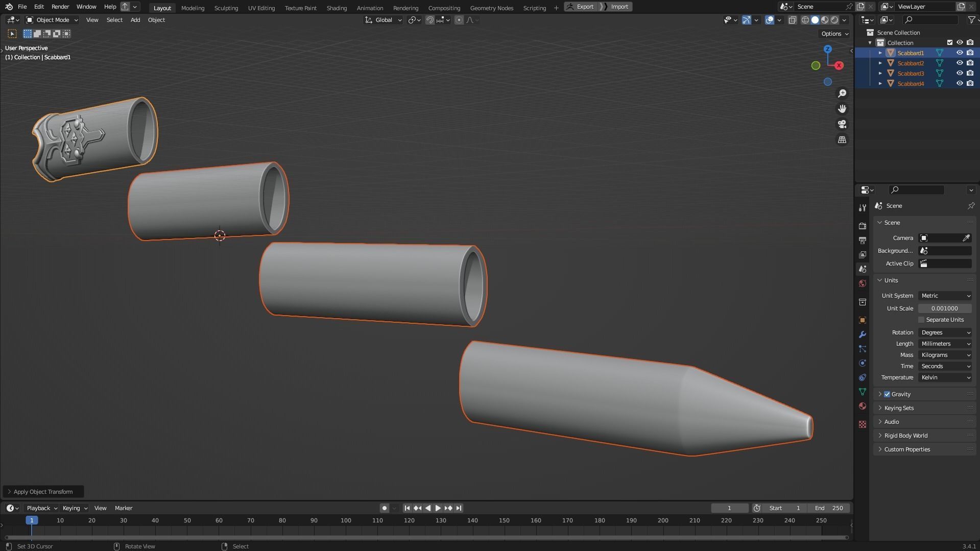Click the zoom view magnifier gizmo
Viewport: 980px width, 551px height.
pyautogui.click(x=842, y=93)
